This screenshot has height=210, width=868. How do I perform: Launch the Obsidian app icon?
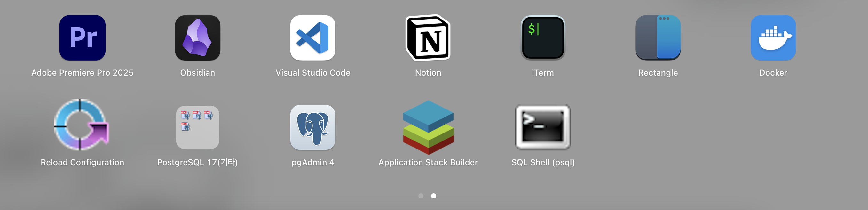[x=197, y=38]
